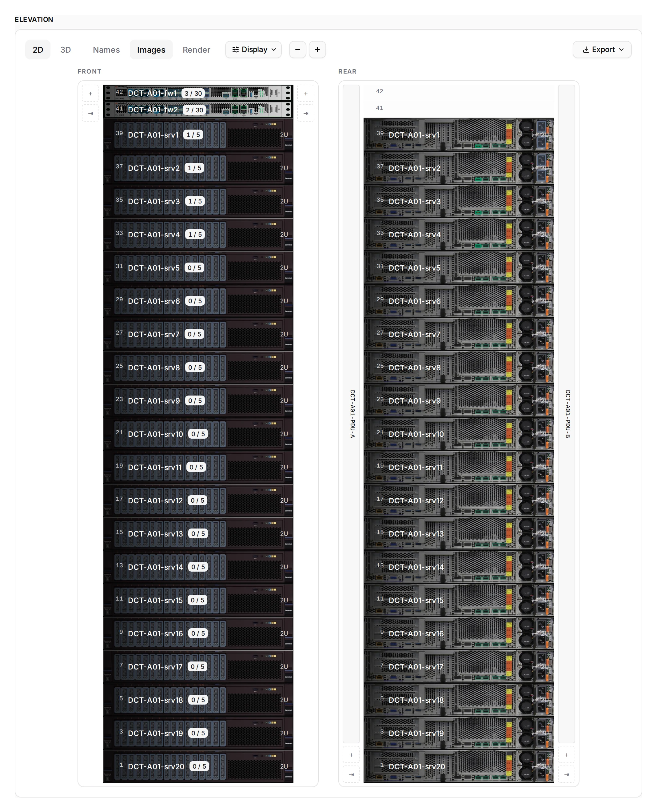Click the 1 / 5 badge on DCT-A01-srv1
This screenshot has height=812, width=657.
click(x=193, y=135)
